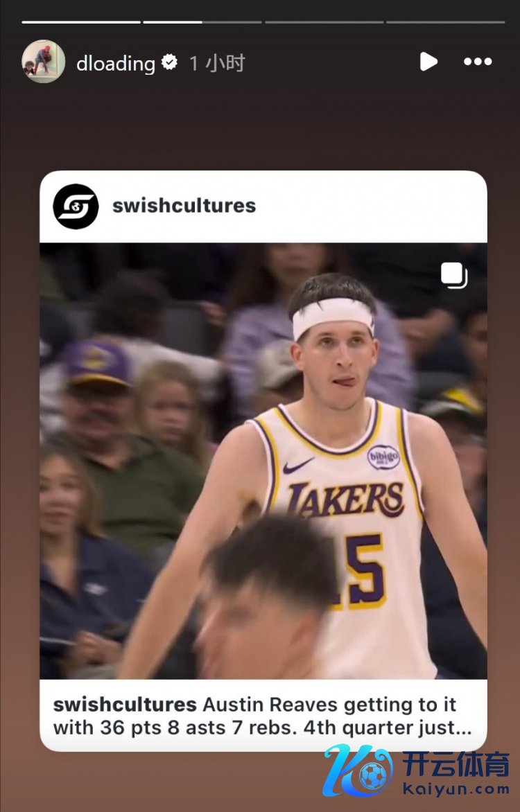Open swishcultures account name in post header
This screenshot has height=812, width=520.
pyautogui.click(x=184, y=206)
